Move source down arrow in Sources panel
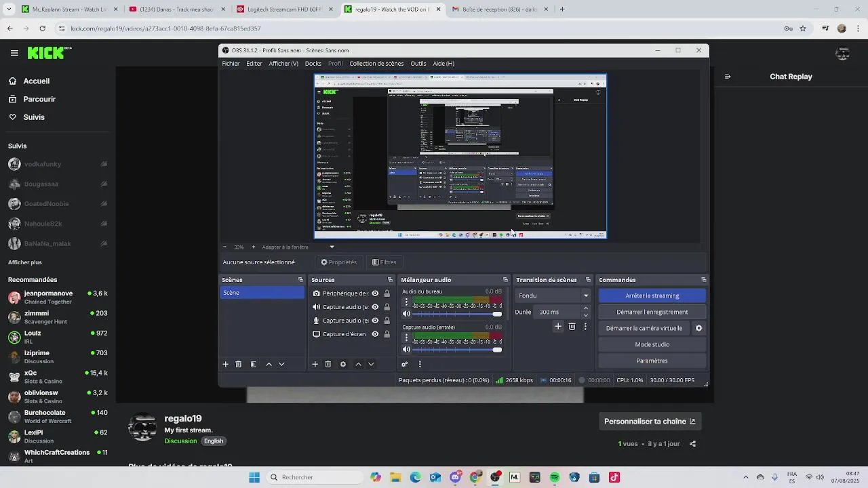This screenshot has height=488, width=868. click(x=371, y=364)
